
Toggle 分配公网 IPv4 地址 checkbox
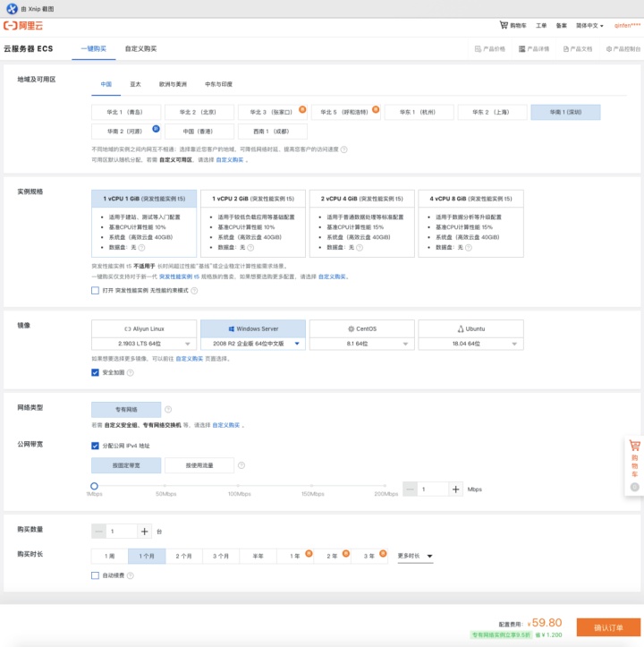[x=96, y=446]
